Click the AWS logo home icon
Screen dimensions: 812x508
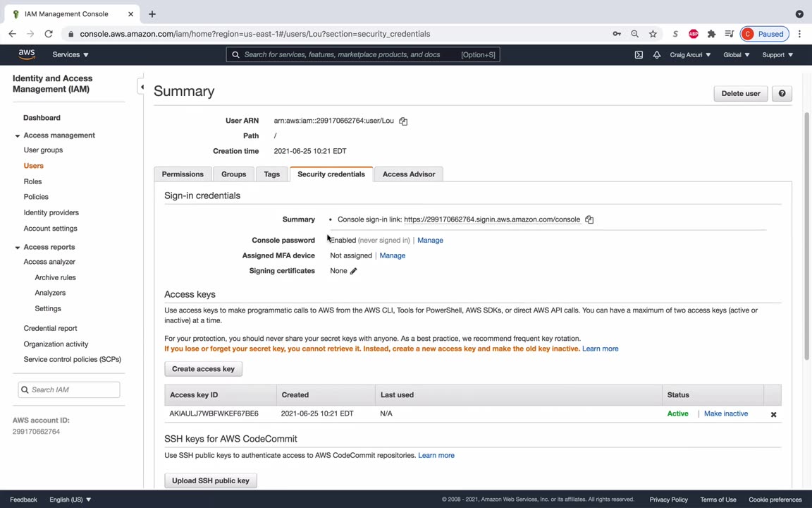pyautogui.click(x=27, y=54)
